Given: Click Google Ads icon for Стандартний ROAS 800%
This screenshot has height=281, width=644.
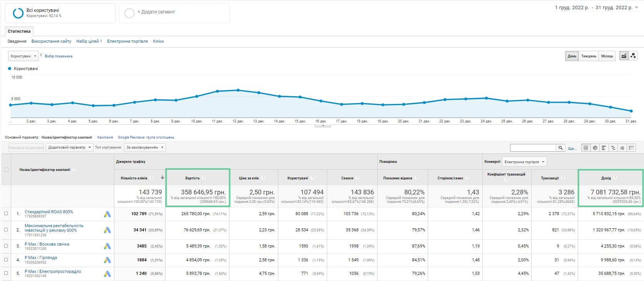Looking at the screenshot, I should [x=107, y=214].
